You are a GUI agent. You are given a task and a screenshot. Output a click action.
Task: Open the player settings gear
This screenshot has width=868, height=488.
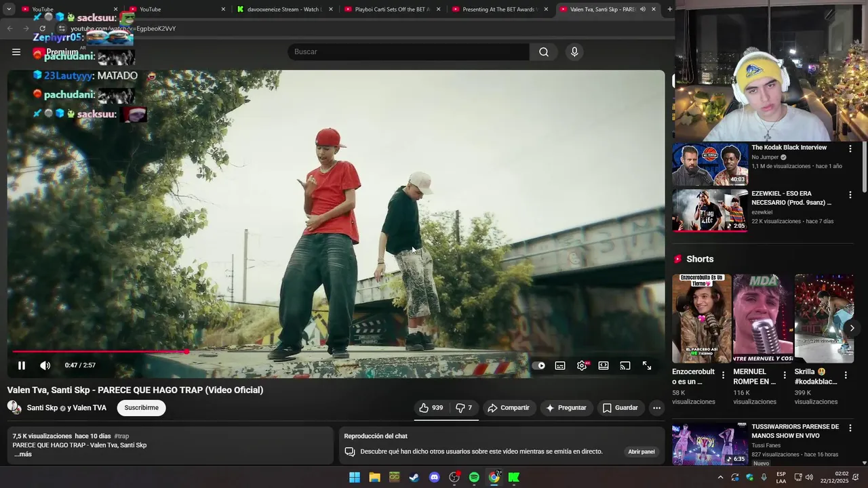click(582, 365)
